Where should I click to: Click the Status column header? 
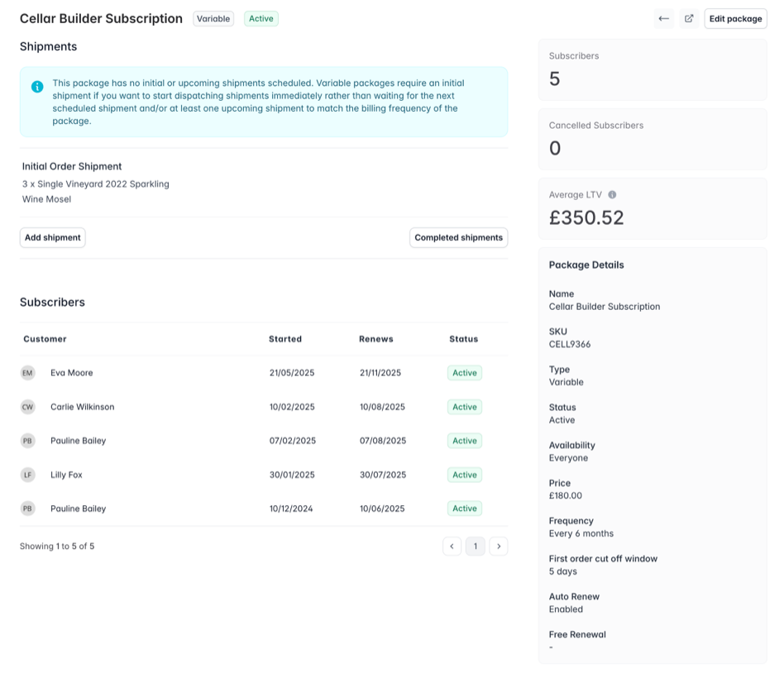pos(463,339)
